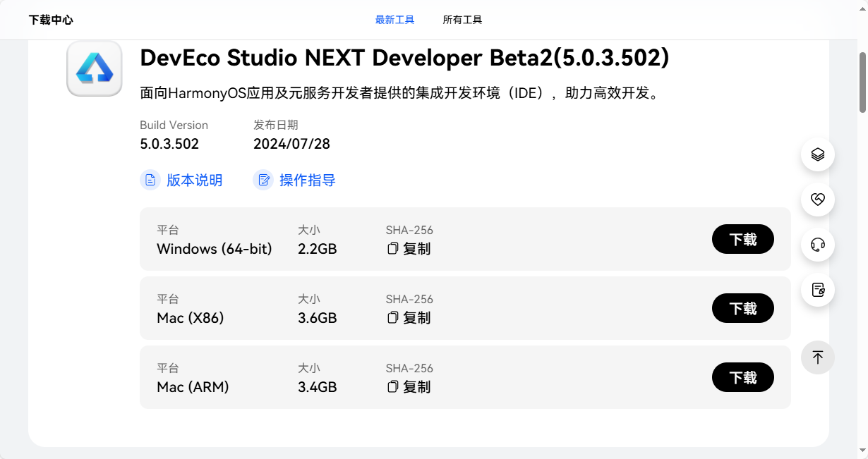Viewport: 868px width, 459px height.
Task: Click the back-to-top arrow button
Action: [x=818, y=357]
